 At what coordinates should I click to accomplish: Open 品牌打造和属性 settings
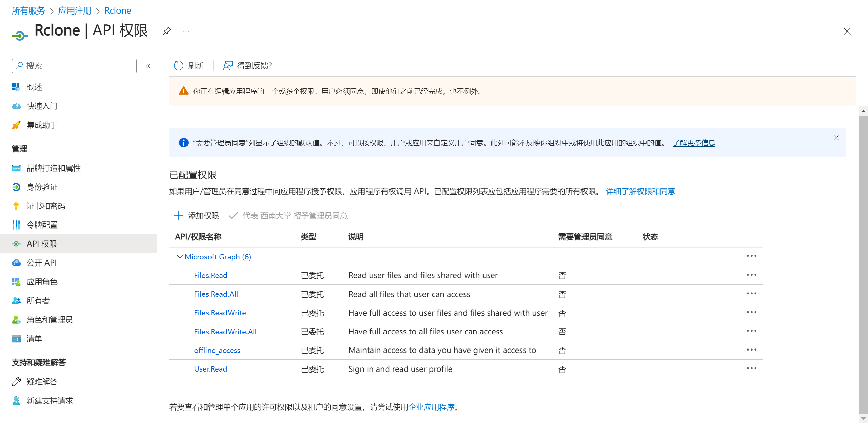(54, 168)
